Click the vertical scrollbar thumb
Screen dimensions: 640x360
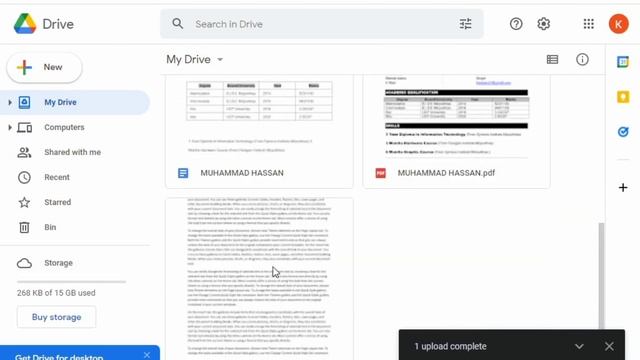pos(601,276)
